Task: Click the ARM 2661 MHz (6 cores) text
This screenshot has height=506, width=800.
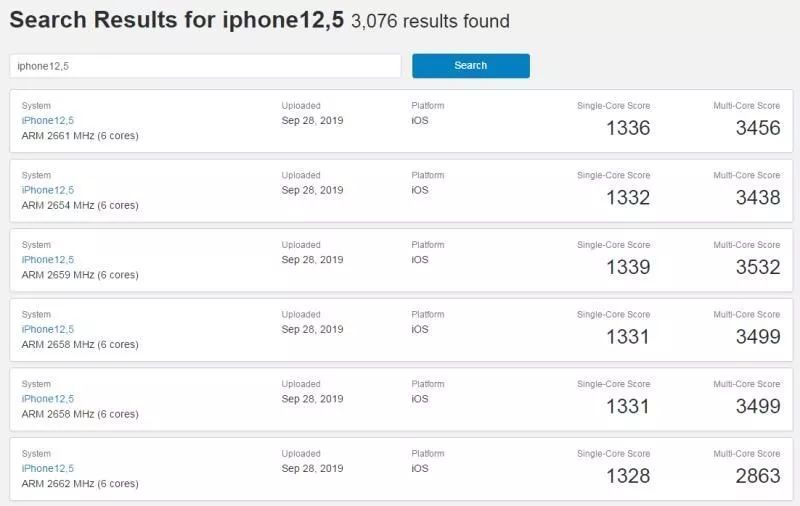Action: pos(80,135)
